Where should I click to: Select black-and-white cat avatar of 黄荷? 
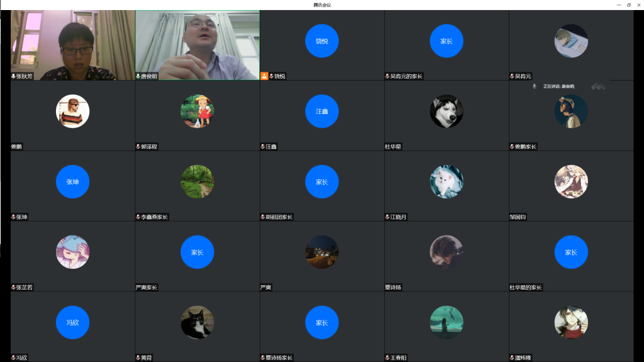coord(197,322)
